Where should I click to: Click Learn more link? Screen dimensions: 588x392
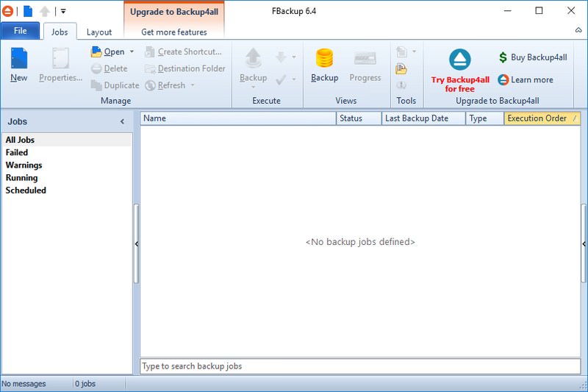(526, 79)
